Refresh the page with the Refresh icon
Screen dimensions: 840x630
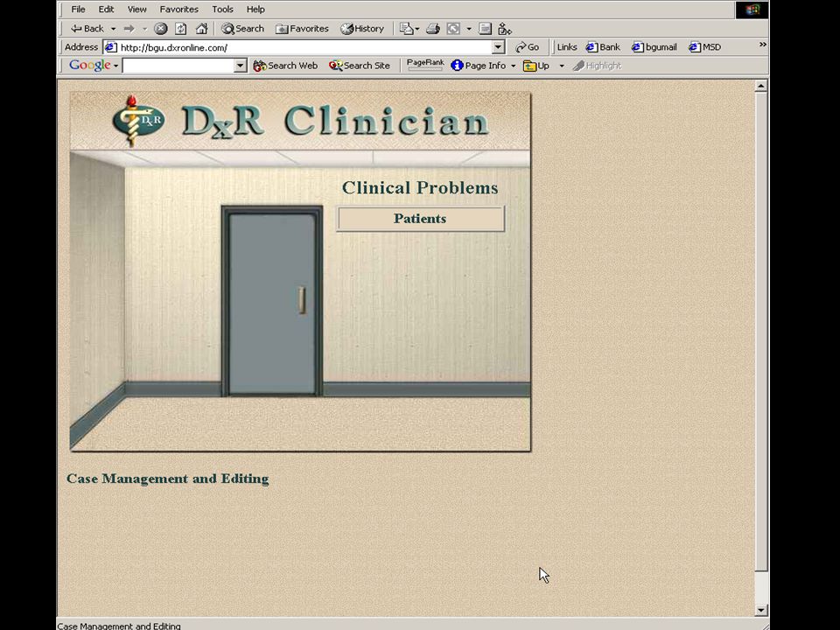(x=181, y=29)
